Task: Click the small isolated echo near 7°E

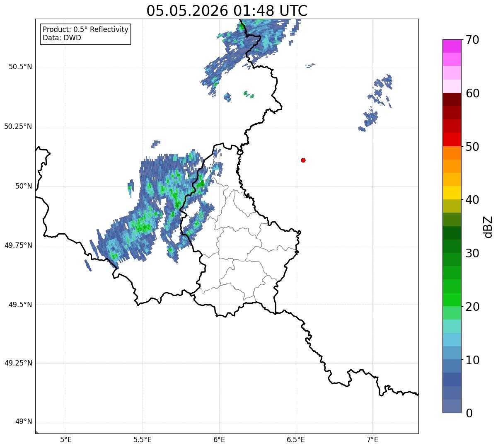Action: pos(375,104)
